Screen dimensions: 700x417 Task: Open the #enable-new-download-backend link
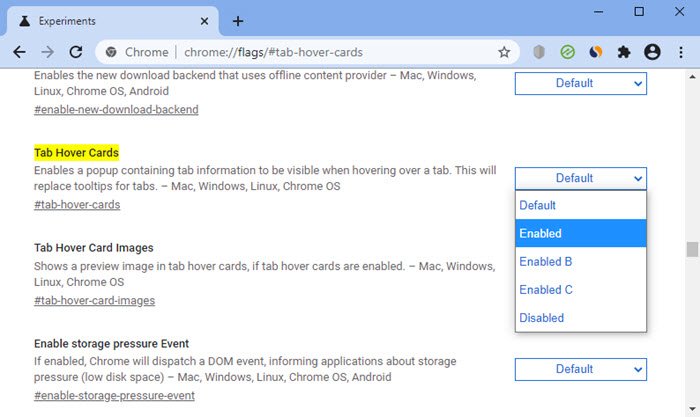(116, 110)
